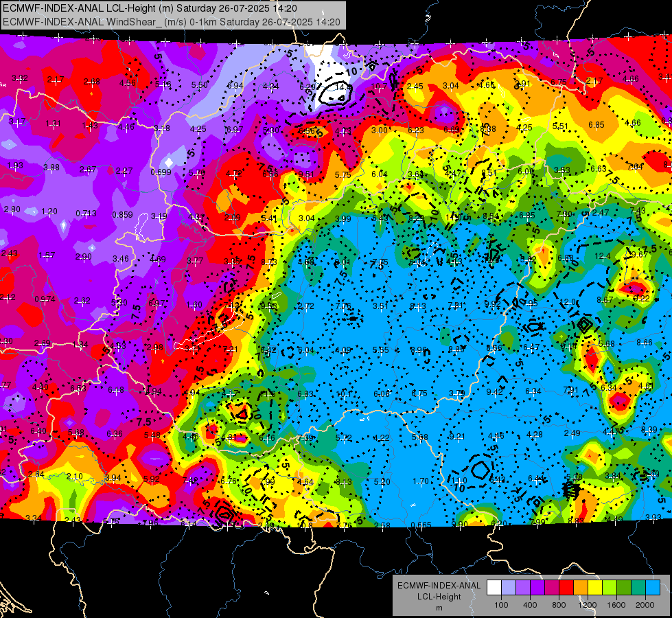The image size is (672, 618).
Task: Select the dark green legend swatch
Action: (624, 588)
